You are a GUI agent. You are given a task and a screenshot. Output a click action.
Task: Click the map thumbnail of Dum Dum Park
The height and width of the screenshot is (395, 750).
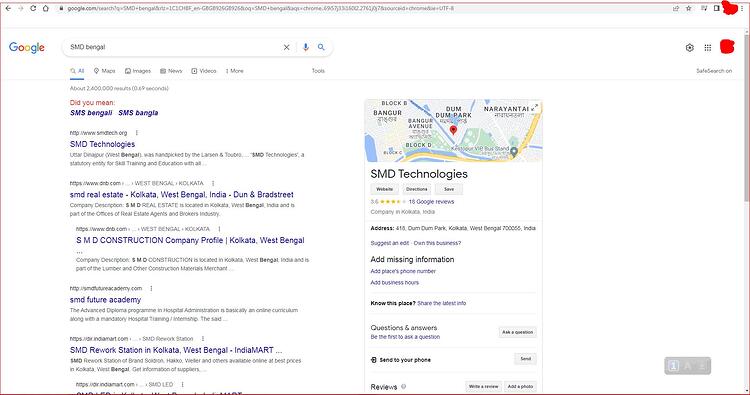coord(453,131)
